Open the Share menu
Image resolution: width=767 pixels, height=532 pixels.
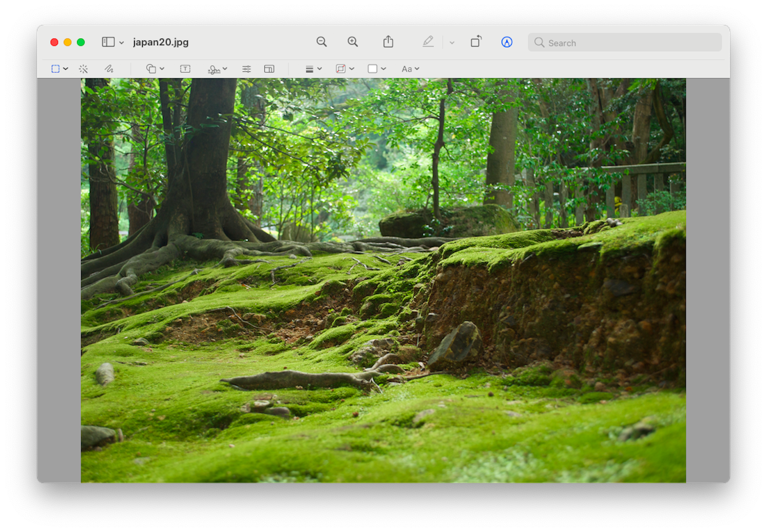click(x=388, y=42)
